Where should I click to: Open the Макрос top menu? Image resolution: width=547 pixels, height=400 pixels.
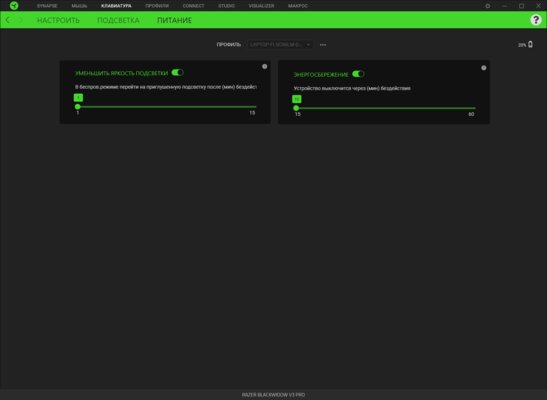point(298,6)
